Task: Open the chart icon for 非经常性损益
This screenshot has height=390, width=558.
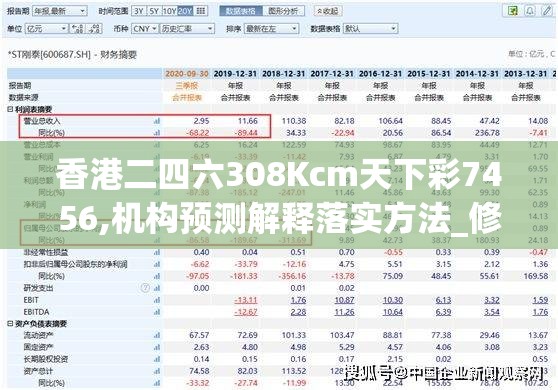Action: pyautogui.click(x=156, y=252)
